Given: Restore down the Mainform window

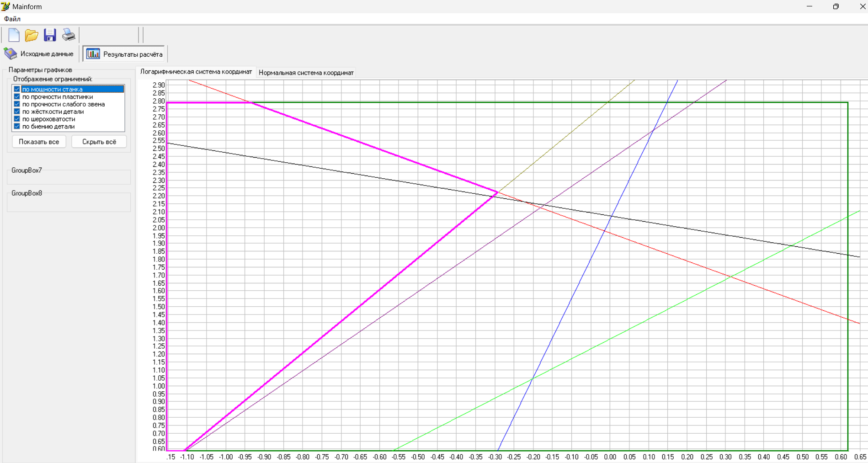Looking at the screenshot, I should tap(836, 6).
